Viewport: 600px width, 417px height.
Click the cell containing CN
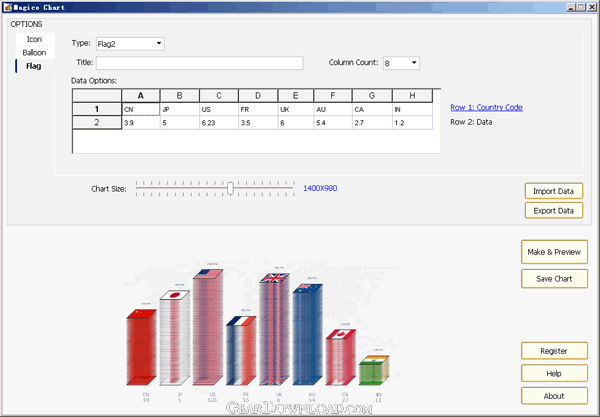coord(141,109)
